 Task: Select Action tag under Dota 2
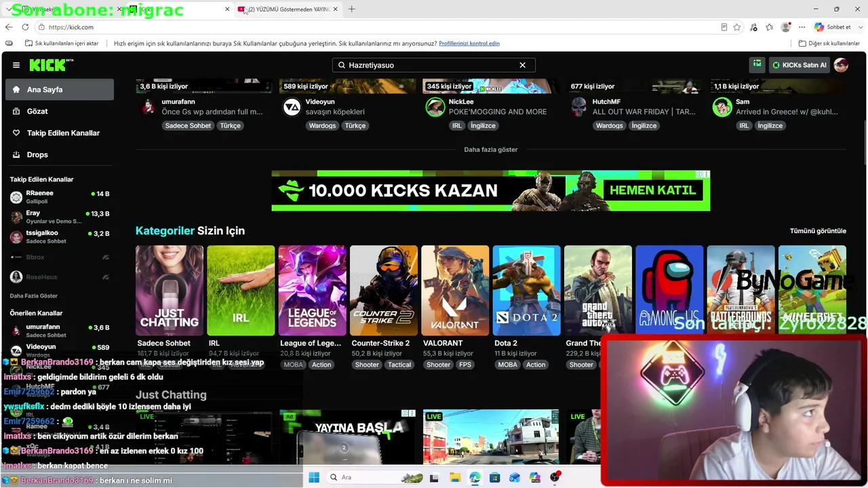coord(536,365)
